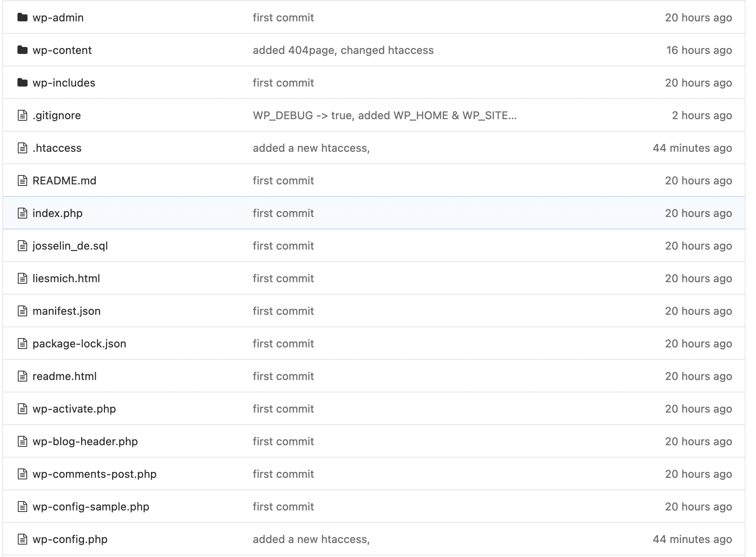756x557 pixels.
Task: Click the wp-config.php file icon
Action: tap(22, 539)
